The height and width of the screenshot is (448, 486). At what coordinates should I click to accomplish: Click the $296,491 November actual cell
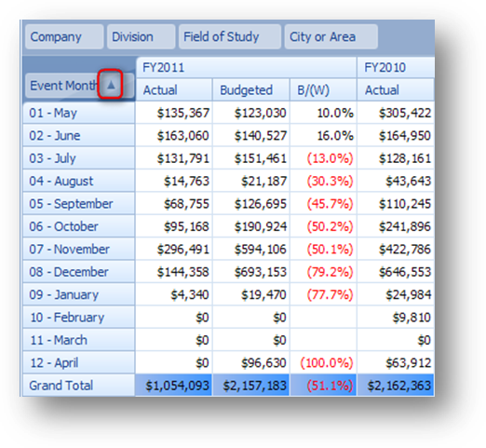pyautogui.click(x=174, y=249)
